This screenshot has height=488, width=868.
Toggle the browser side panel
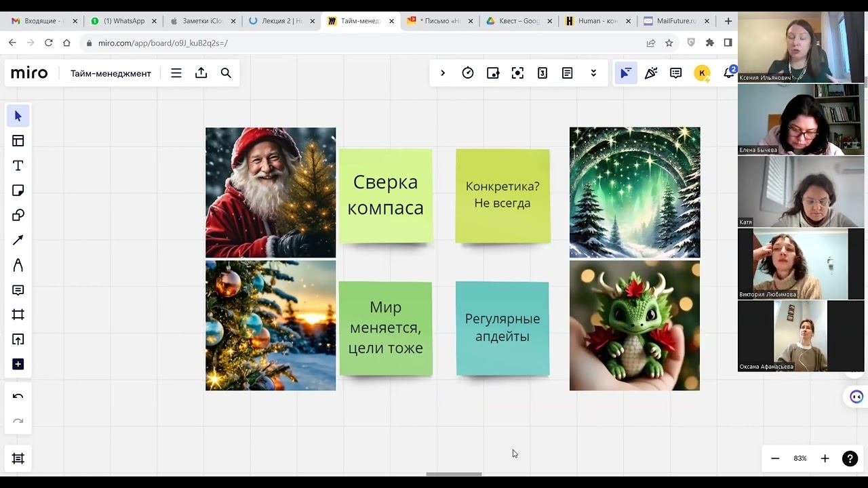point(728,43)
